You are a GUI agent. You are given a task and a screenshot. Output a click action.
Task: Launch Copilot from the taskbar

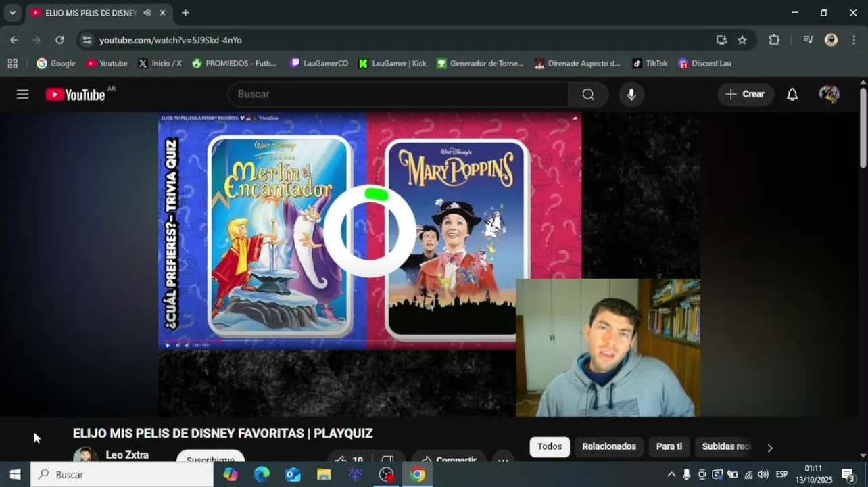coord(231,474)
